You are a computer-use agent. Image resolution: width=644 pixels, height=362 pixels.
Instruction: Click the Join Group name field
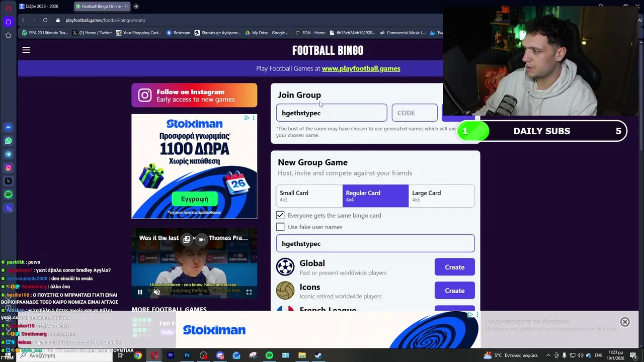pos(332,113)
